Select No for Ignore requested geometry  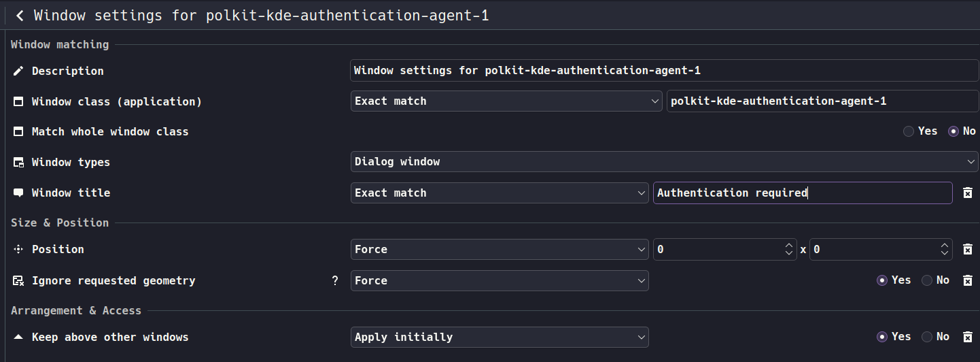[x=927, y=280]
